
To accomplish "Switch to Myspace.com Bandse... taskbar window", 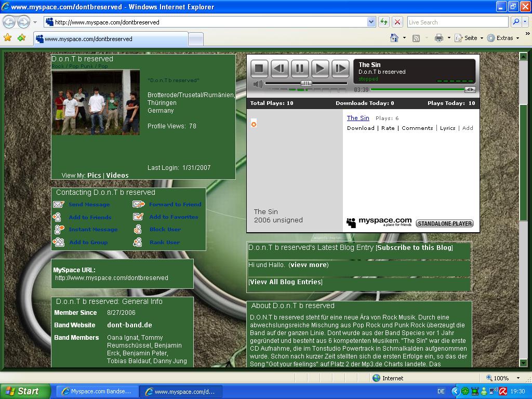I will click(x=97, y=392).
